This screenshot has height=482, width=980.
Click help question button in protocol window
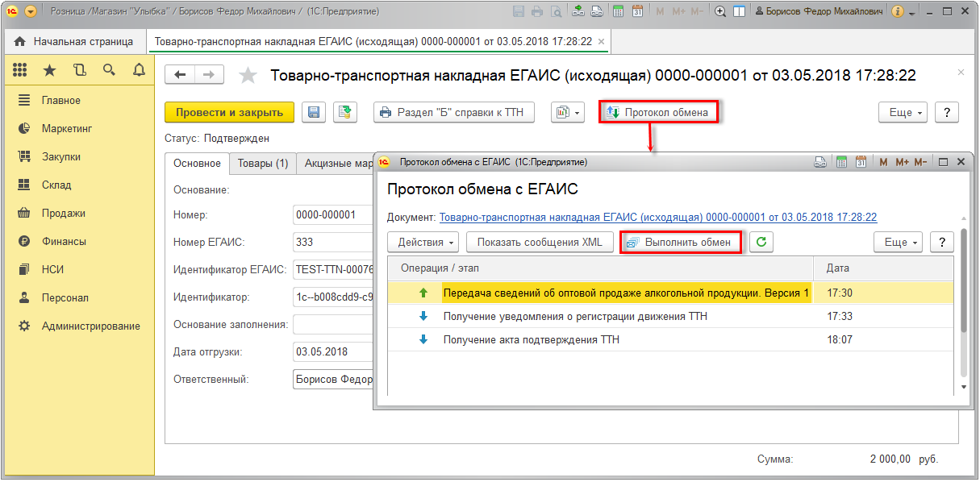pyautogui.click(x=942, y=242)
